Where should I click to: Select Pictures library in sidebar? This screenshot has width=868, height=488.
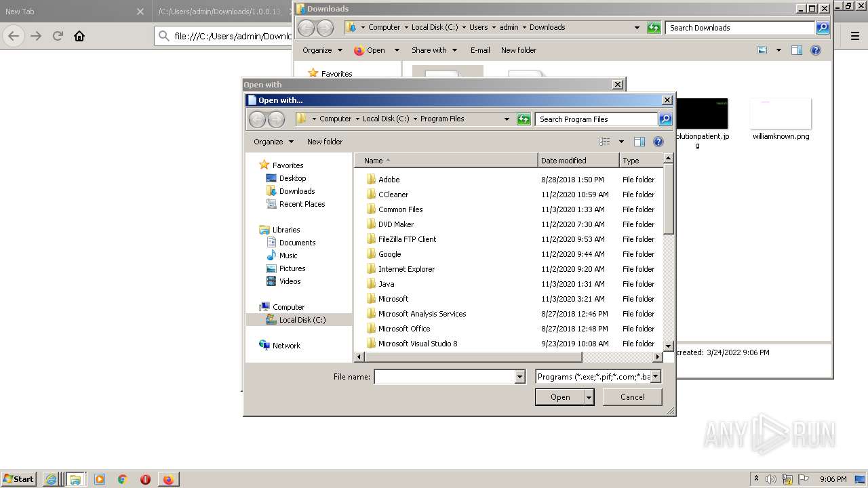[x=292, y=268]
